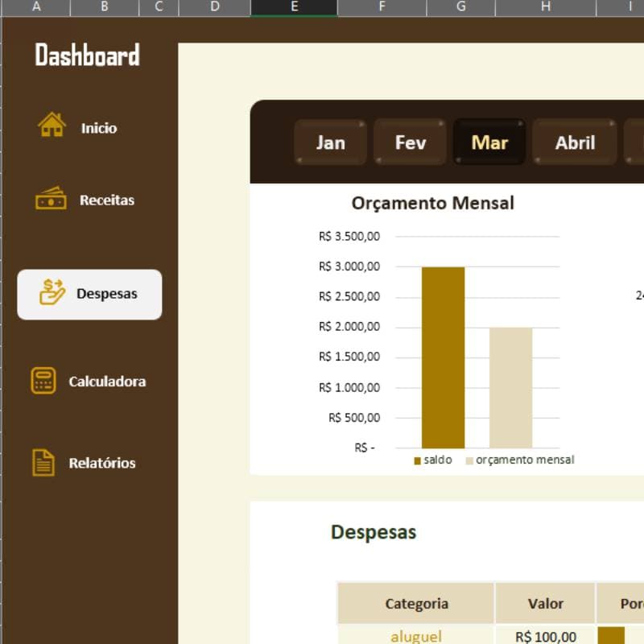Click the "orçamento mensal" legend text
Screen dimensions: 644x644
click(525, 460)
